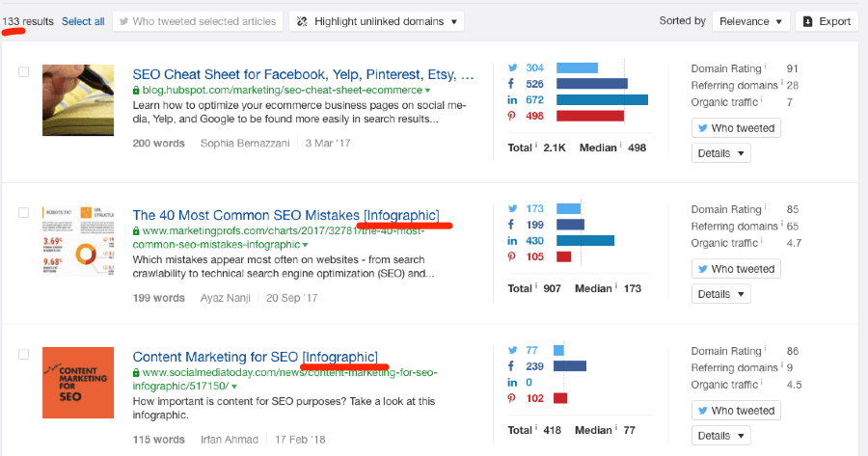Image resolution: width=868 pixels, height=456 pixels.
Task: Click the Pinterest icon in the Social Media Today result
Action: (511, 398)
